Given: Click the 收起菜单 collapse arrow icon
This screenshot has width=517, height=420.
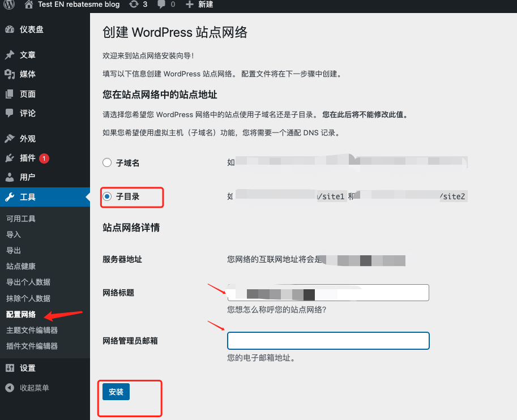Looking at the screenshot, I should 10,388.
